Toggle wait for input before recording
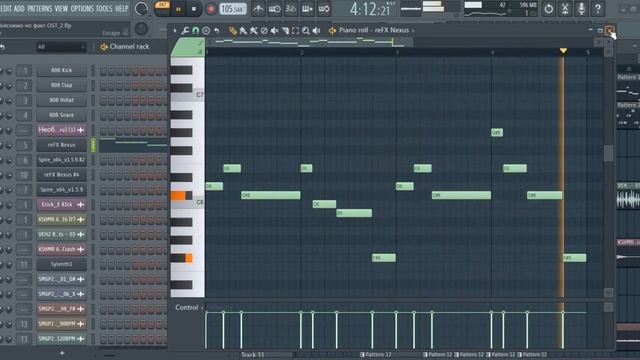The height and width of the screenshot is (360, 640). 274,9
